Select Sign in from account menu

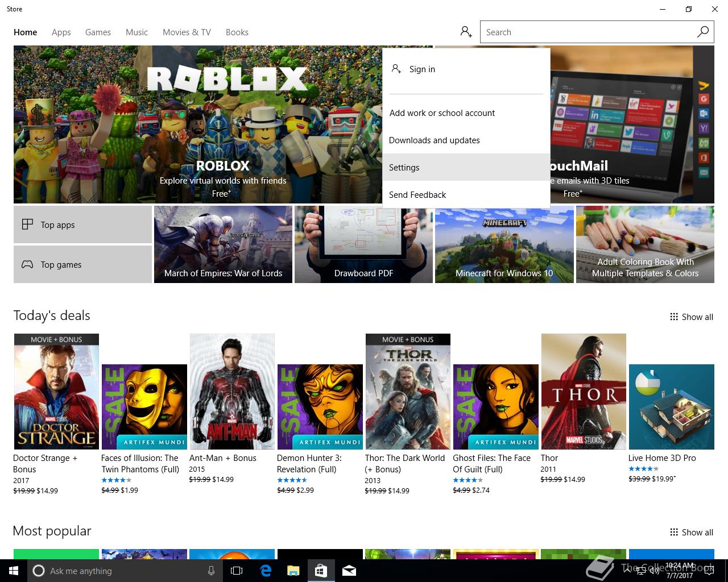coord(466,69)
